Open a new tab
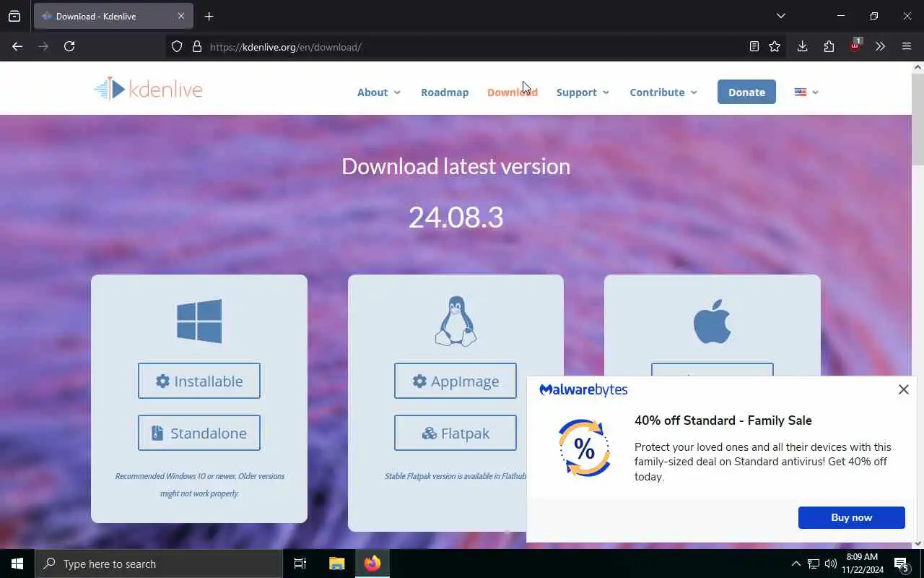This screenshot has width=924, height=578. 209,16
